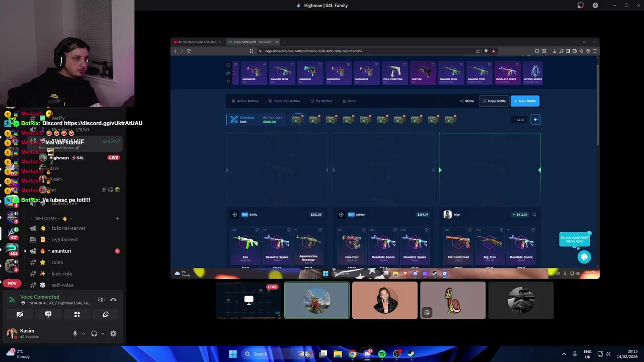Open the live chat bubble widget
Viewport: 644px width, 362px height.
coord(584,257)
